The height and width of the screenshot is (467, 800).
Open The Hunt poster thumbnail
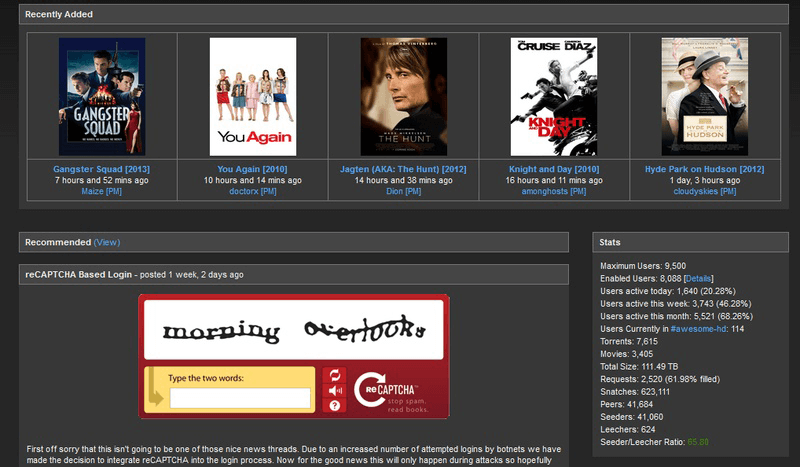(404, 96)
